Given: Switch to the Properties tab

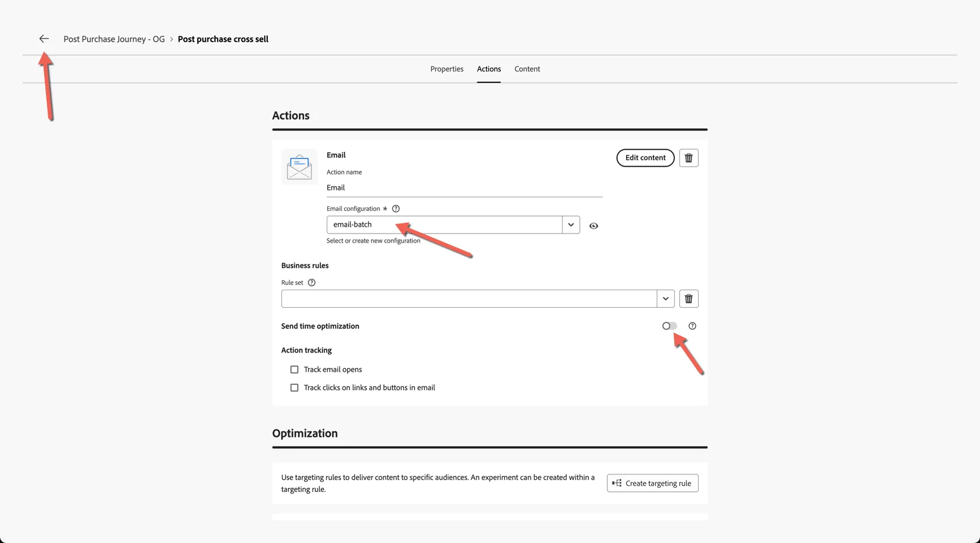Looking at the screenshot, I should pyautogui.click(x=446, y=69).
